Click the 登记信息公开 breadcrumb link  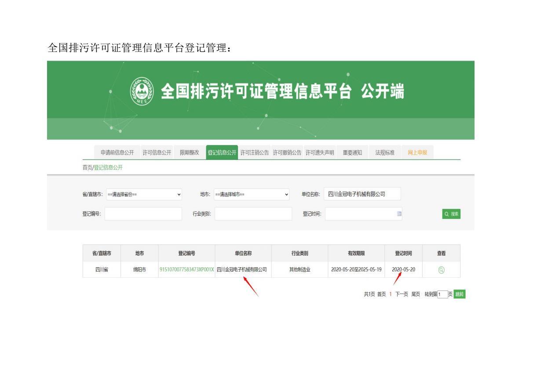click(x=109, y=167)
